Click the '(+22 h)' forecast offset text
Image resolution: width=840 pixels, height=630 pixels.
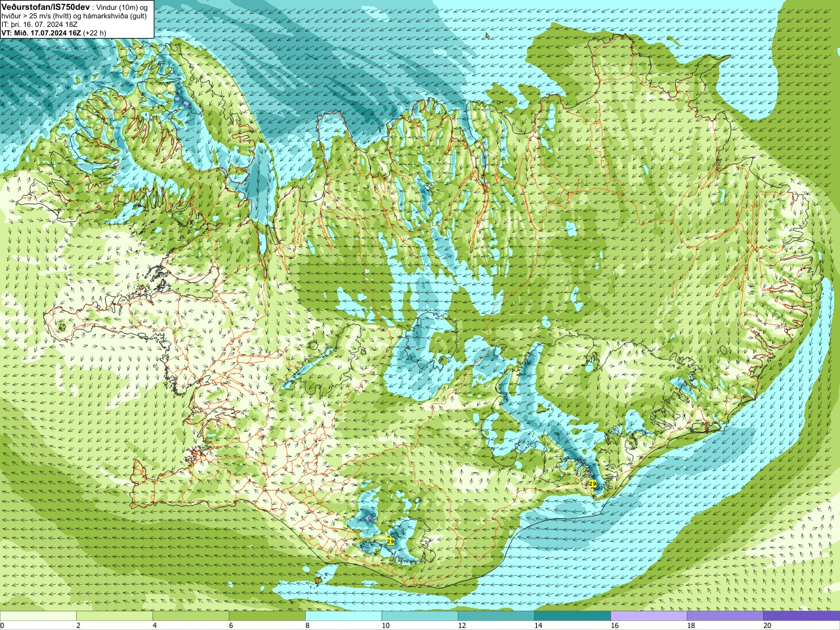click(x=94, y=32)
